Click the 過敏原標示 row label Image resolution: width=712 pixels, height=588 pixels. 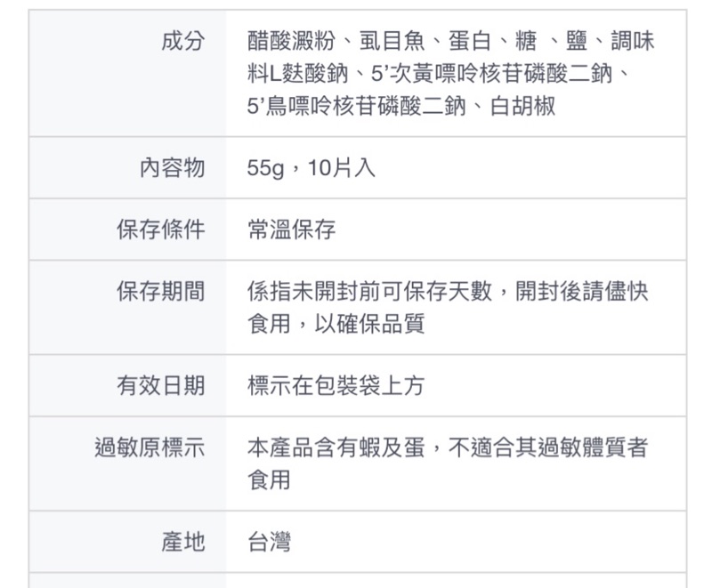click(x=150, y=447)
